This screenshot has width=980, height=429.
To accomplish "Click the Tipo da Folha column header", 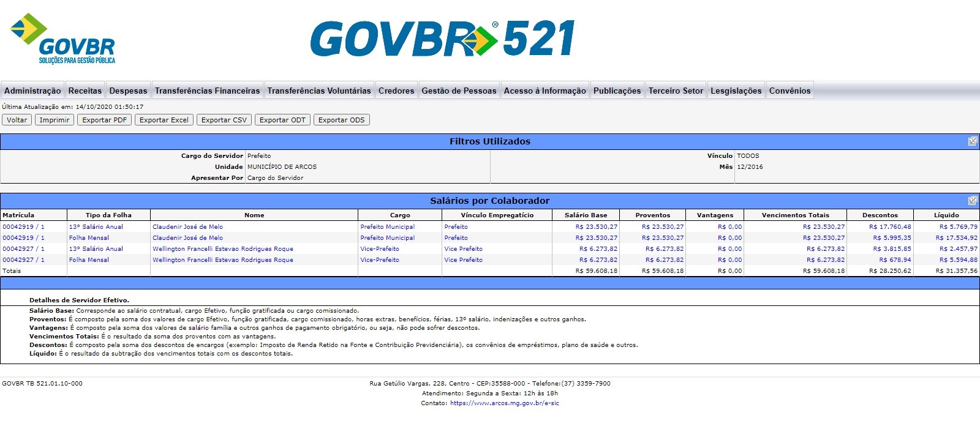I will coord(108,215).
